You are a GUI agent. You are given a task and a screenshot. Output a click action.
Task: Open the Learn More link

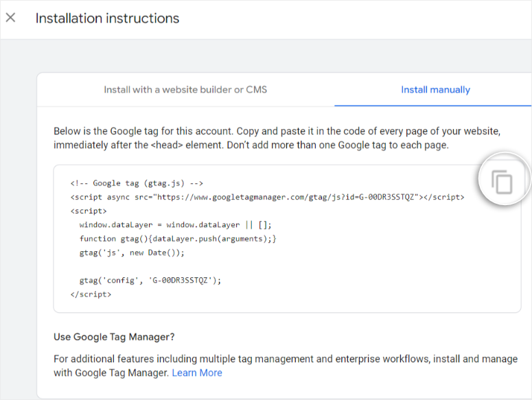tap(197, 373)
